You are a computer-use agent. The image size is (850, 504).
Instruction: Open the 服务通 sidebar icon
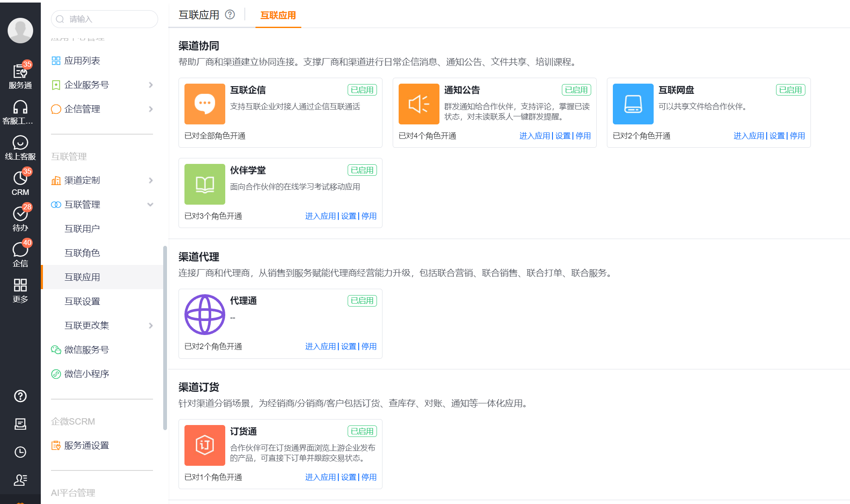(20, 75)
